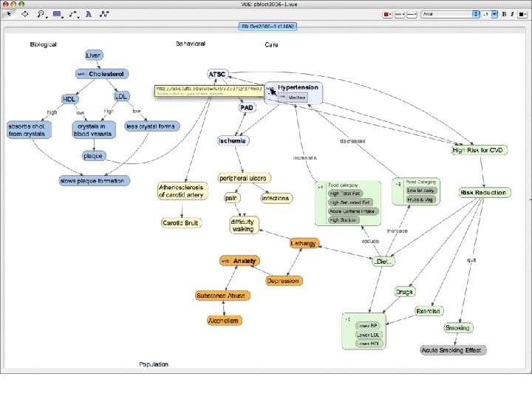
Task: Select the arrow selection tool
Action: [9, 14]
